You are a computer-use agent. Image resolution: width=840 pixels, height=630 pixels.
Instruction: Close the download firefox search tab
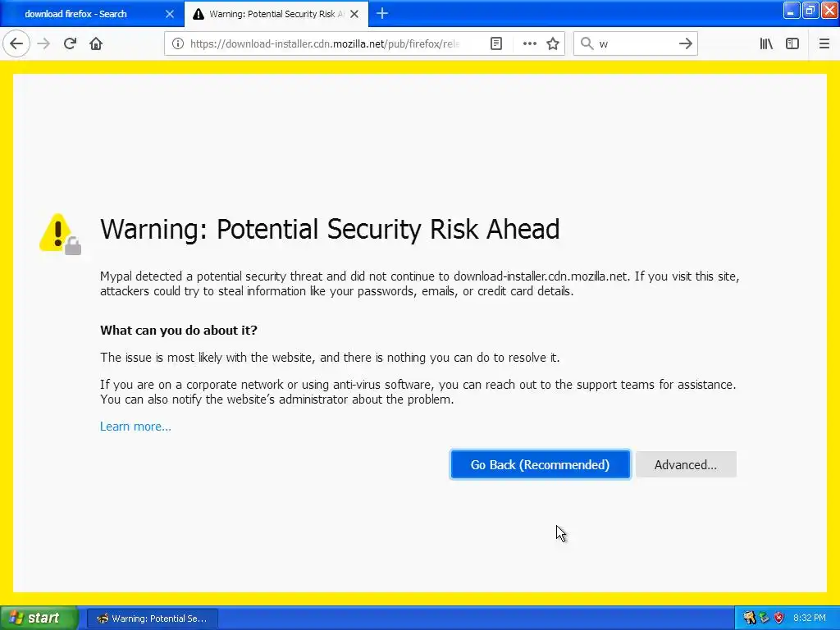point(169,14)
